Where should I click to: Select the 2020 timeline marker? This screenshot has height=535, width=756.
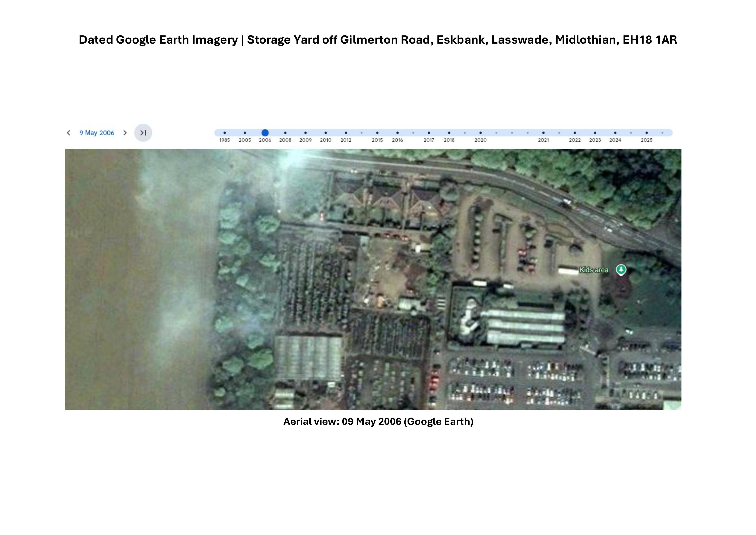point(480,133)
